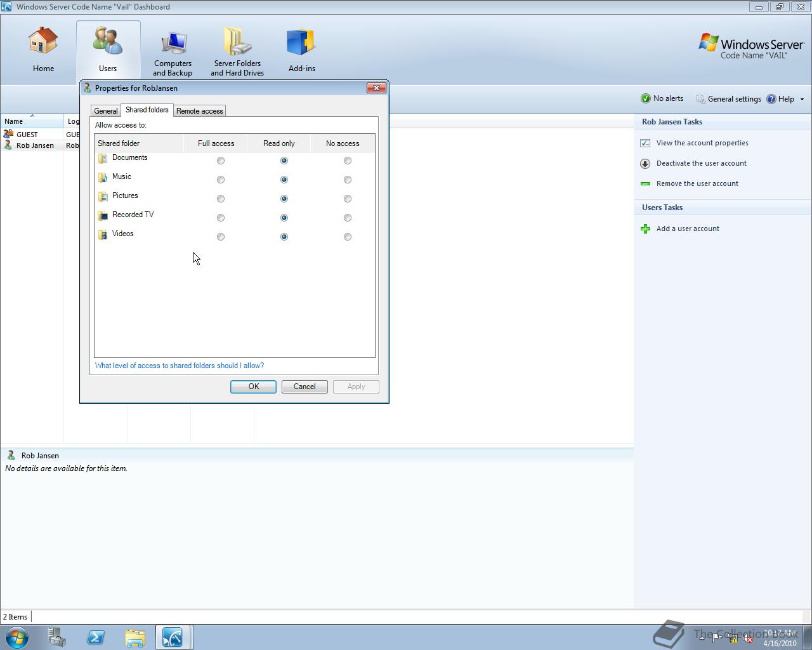812x650 pixels.
Task: Click the green plus Add user icon
Action: 645,229
